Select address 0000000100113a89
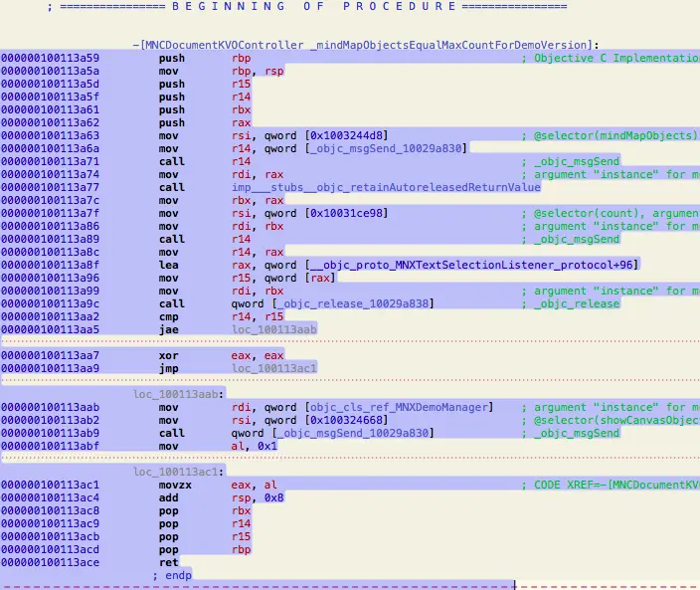Screen dimensions: 700x590 coord(50,240)
